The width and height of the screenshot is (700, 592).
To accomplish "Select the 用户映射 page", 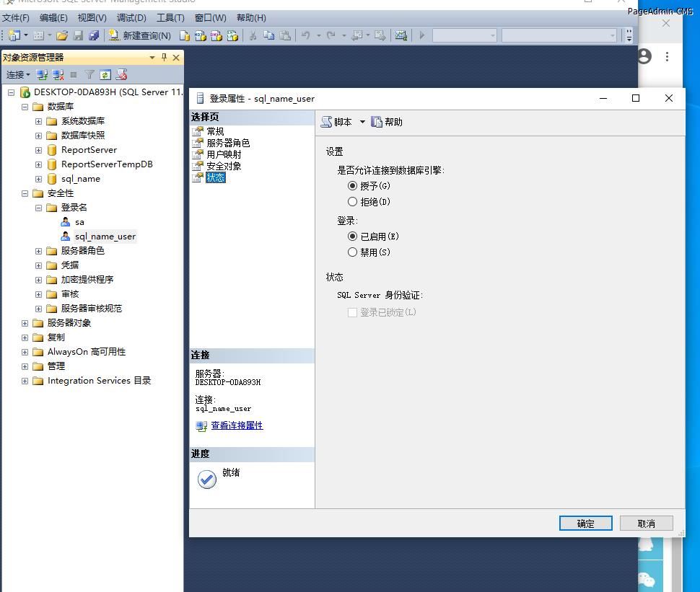I will 224,154.
